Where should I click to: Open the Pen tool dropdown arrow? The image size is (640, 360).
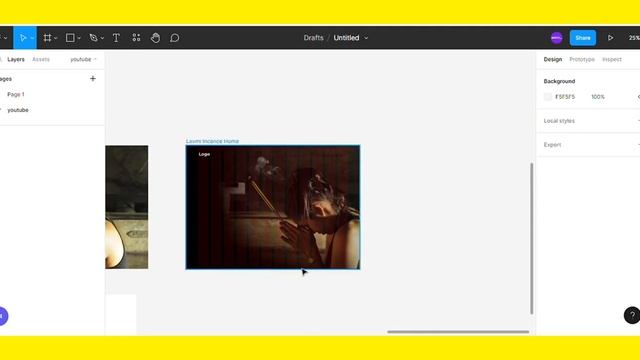point(102,38)
